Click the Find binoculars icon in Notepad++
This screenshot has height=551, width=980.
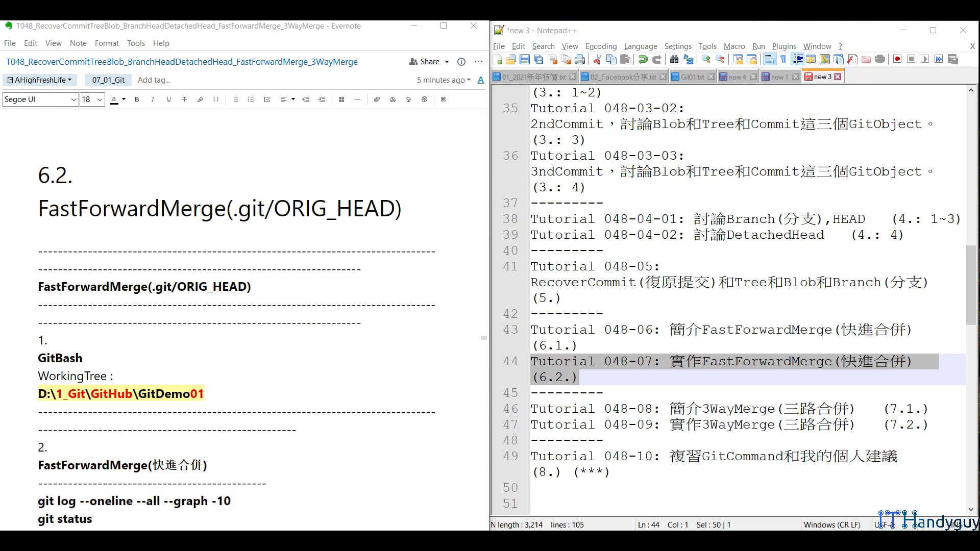pyautogui.click(x=674, y=60)
